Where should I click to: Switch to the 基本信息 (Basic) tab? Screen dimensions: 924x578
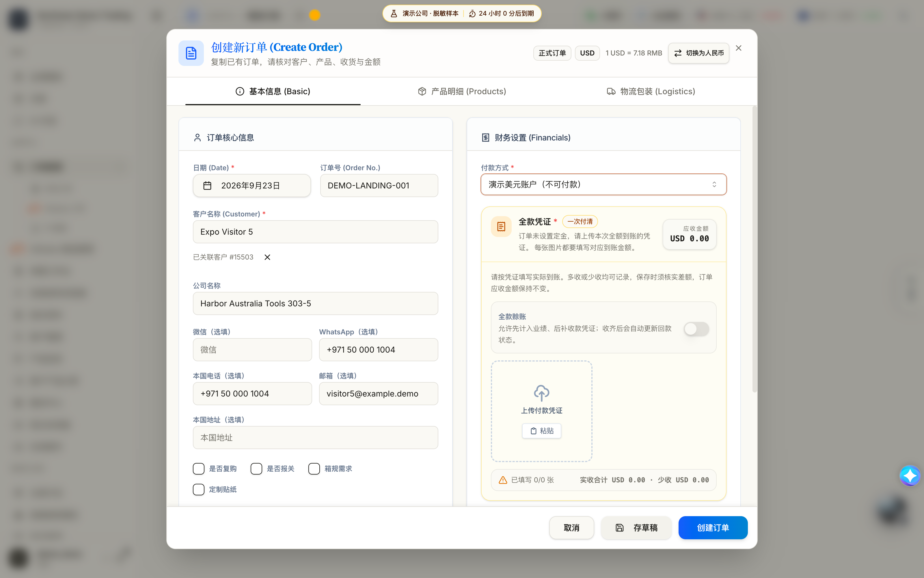pos(273,91)
